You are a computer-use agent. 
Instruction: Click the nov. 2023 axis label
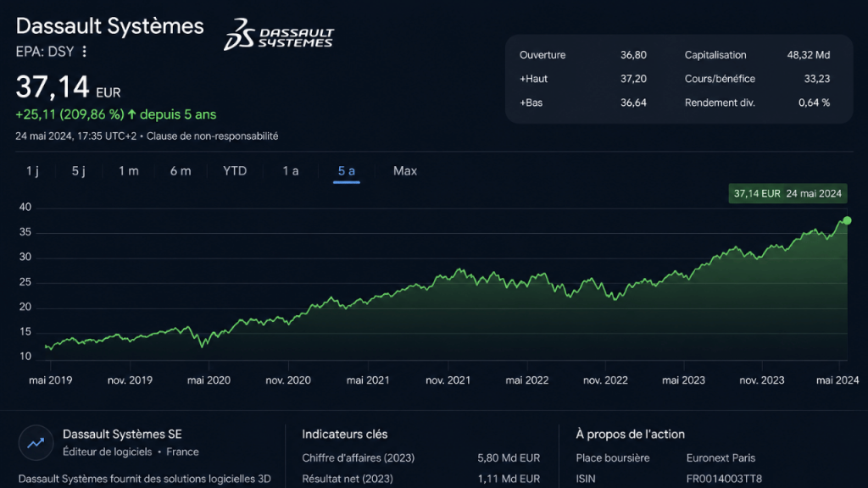(x=762, y=380)
